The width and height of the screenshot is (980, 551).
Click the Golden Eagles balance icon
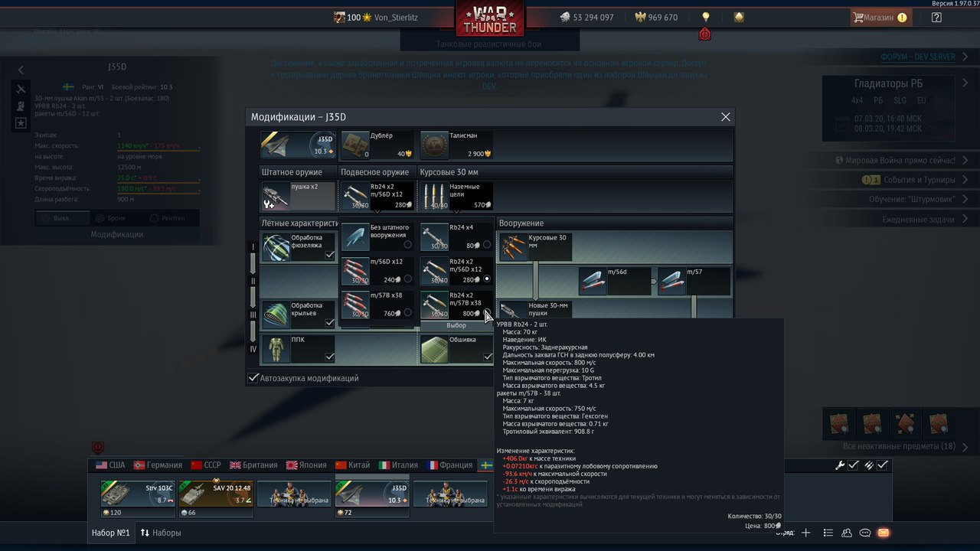point(640,17)
